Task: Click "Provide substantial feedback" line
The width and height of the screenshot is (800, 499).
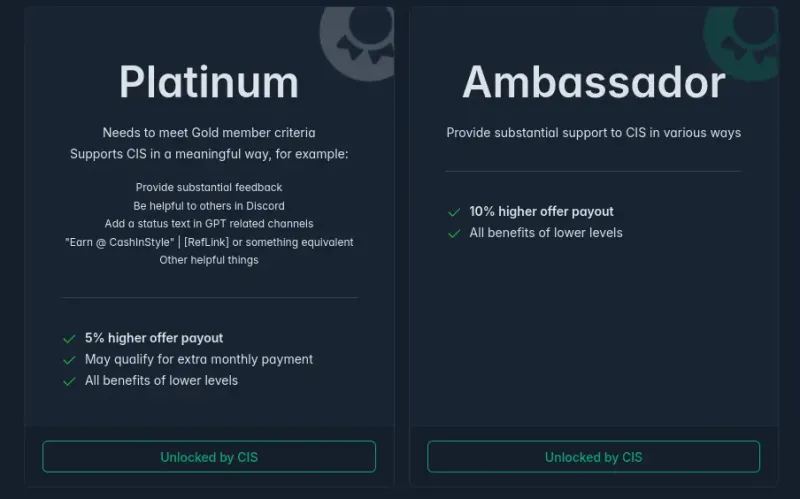Action: [x=209, y=187]
